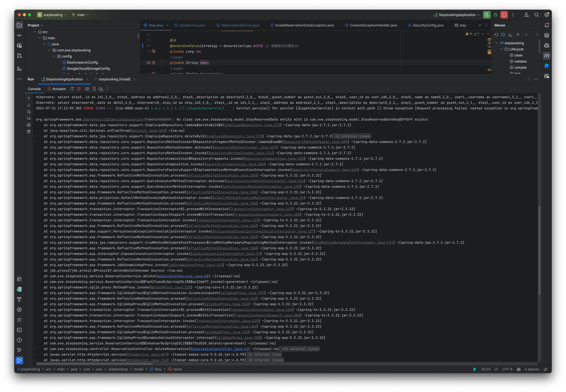
Task: Run a Maven goal with the green play icon
Action: (527, 35)
